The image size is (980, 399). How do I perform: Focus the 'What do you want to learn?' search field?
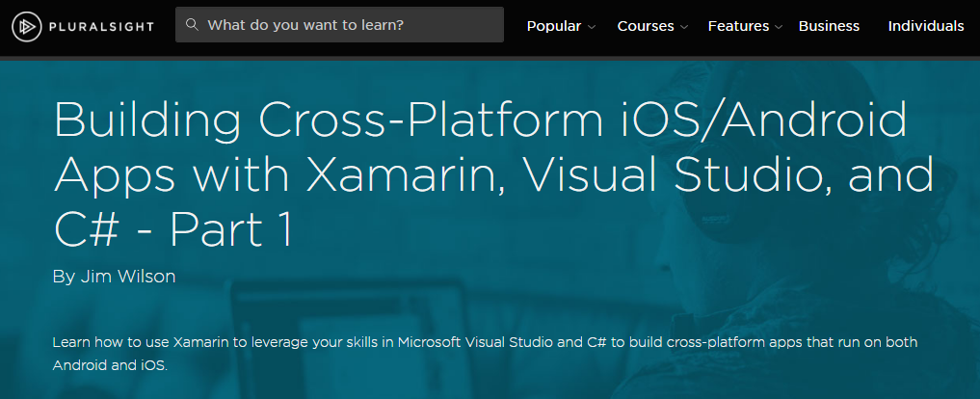[339, 25]
